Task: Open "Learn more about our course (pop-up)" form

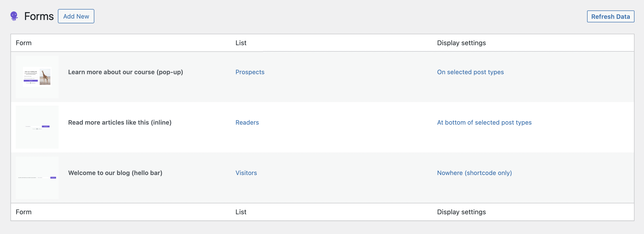Action: click(126, 72)
